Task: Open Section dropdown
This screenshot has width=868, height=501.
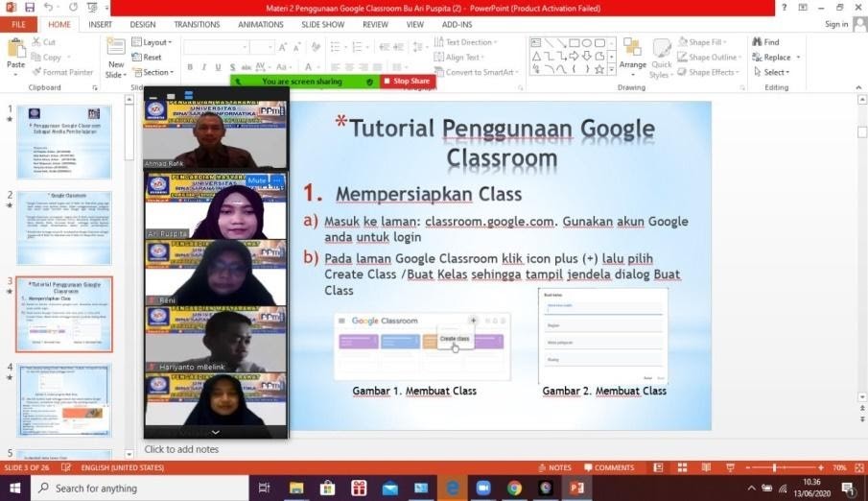Action: [152, 72]
